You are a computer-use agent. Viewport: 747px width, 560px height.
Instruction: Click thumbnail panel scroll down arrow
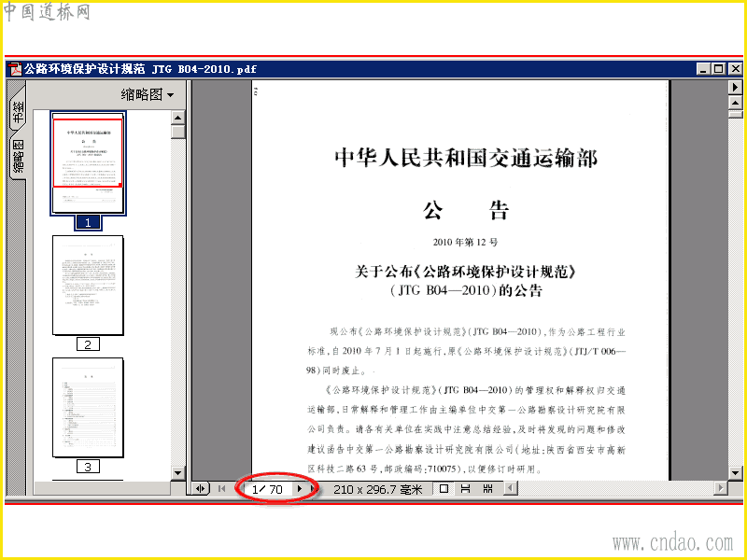(177, 473)
